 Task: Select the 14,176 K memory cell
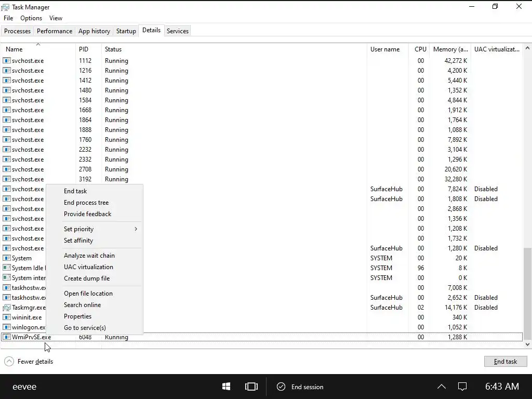456,308
